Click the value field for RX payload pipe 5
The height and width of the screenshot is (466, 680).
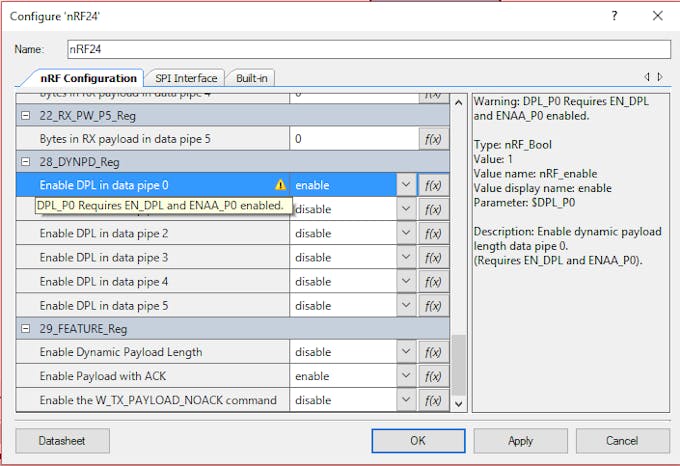tap(354, 139)
